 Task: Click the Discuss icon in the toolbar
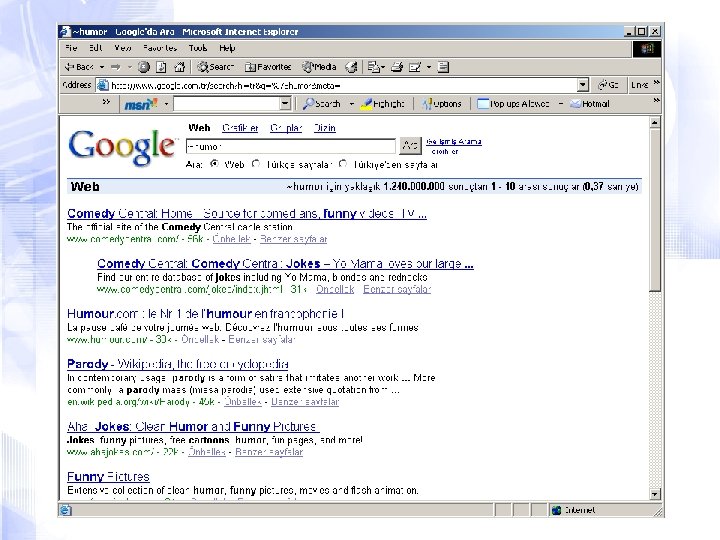click(443, 67)
